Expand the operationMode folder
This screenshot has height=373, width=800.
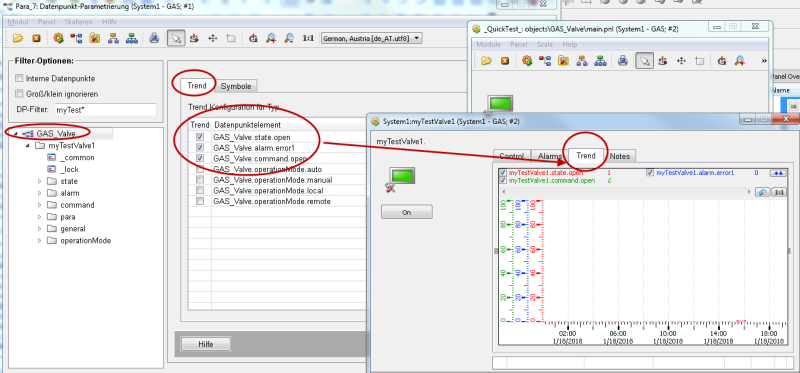40,240
